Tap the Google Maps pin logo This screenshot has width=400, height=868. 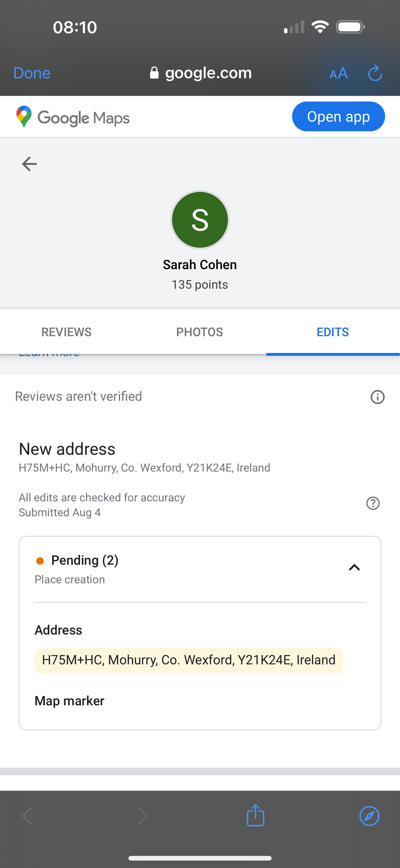coord(24,117)
